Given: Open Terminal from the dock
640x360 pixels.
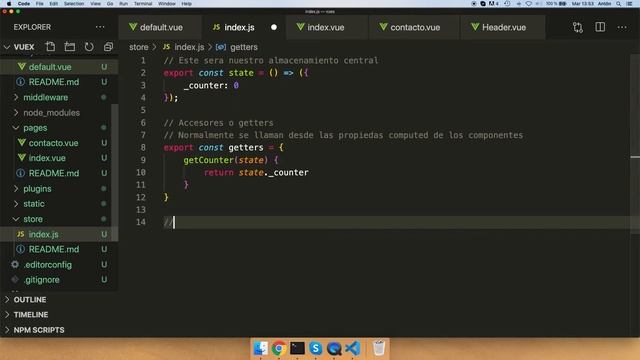Looking at the screenshot, I should click(297, 348).
